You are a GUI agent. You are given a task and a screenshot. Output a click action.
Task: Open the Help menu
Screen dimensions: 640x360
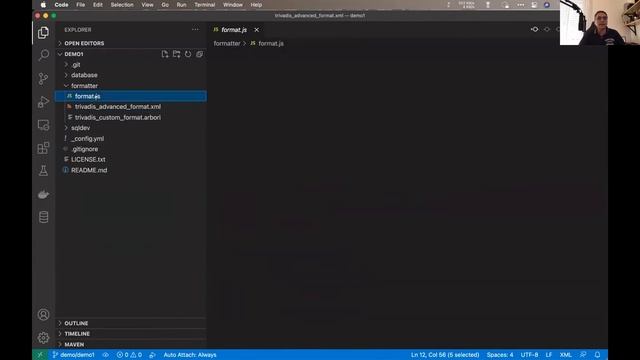pos(256,5)
